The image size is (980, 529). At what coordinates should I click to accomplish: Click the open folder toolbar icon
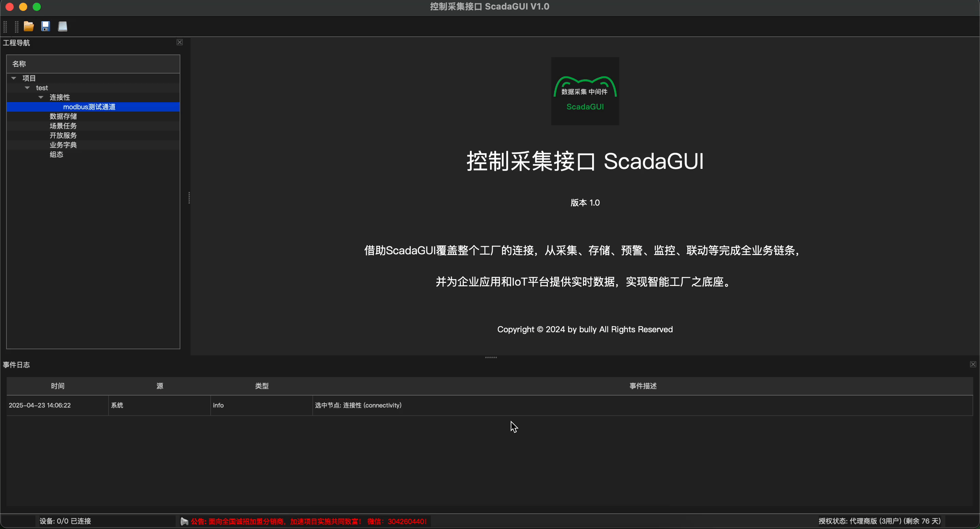[29, 26]
